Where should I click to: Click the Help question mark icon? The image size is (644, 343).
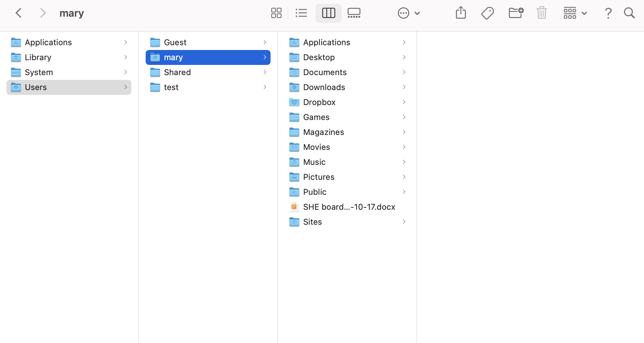pos(608,13)
